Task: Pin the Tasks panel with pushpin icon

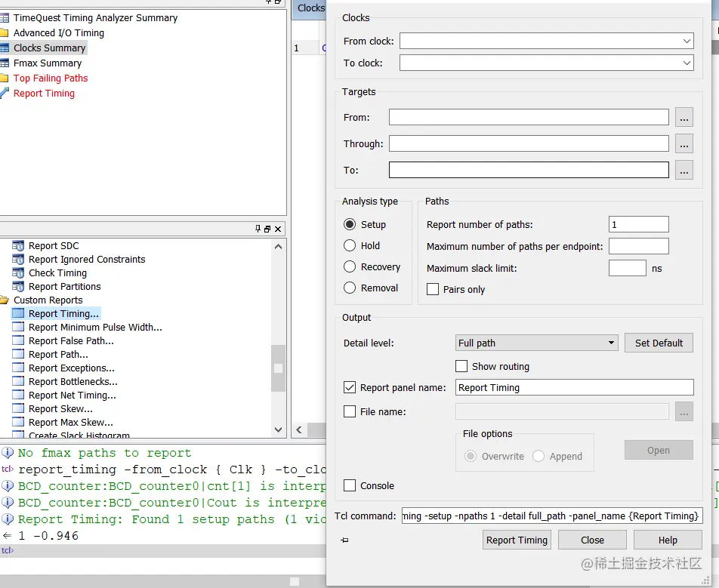Action: (x=258, y=229)
